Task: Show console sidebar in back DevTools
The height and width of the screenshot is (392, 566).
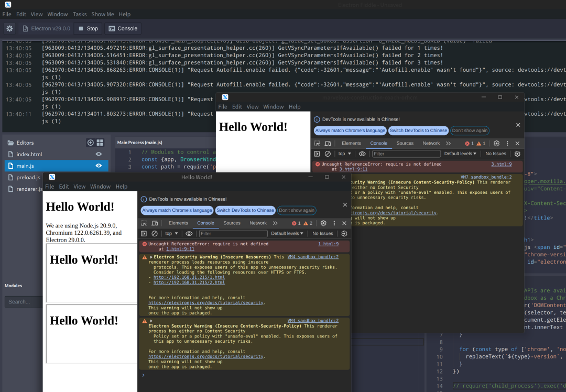Action: pos(317,154)
